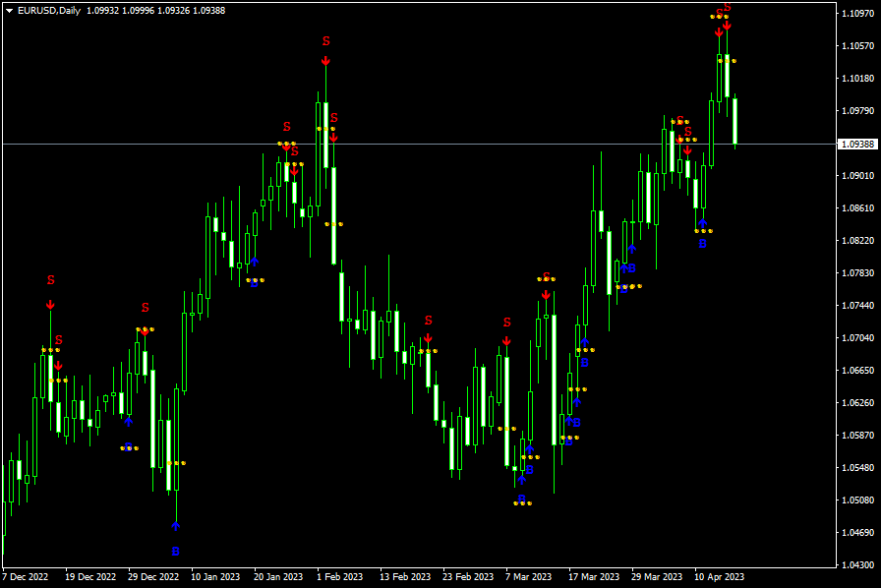Click the red sell arrow atop the February 2023 peak wick

click(325, 61)
